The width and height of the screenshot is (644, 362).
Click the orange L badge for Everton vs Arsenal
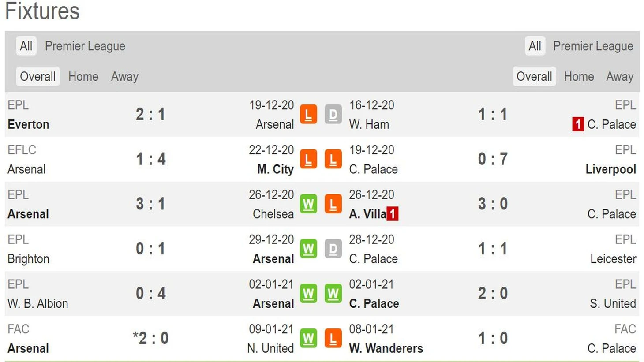308,115
